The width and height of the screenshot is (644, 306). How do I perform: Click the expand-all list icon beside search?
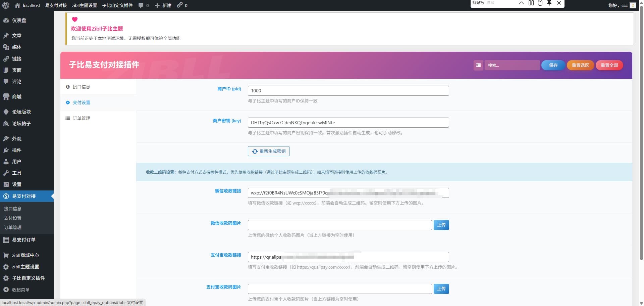tap(478, 65)
